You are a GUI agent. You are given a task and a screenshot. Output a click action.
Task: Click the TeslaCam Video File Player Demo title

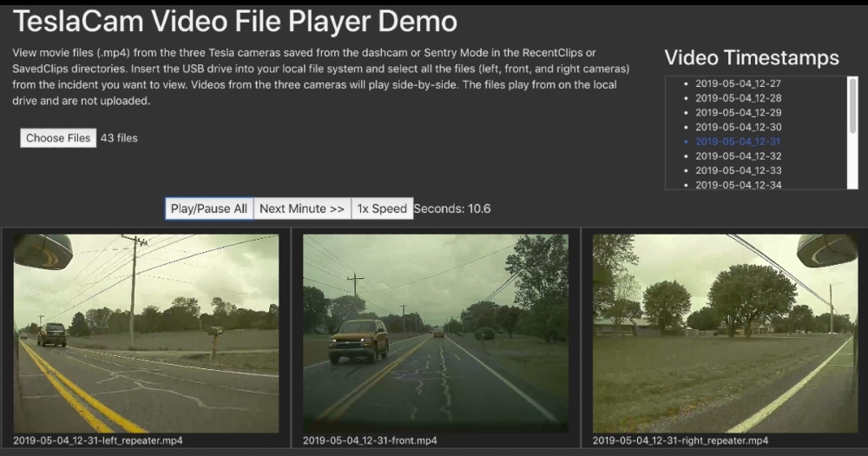[x=234, y=22]
